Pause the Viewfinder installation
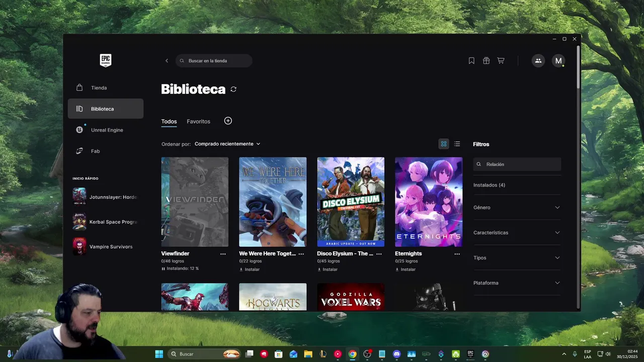 pyautogui.click(x=163, y=268)
